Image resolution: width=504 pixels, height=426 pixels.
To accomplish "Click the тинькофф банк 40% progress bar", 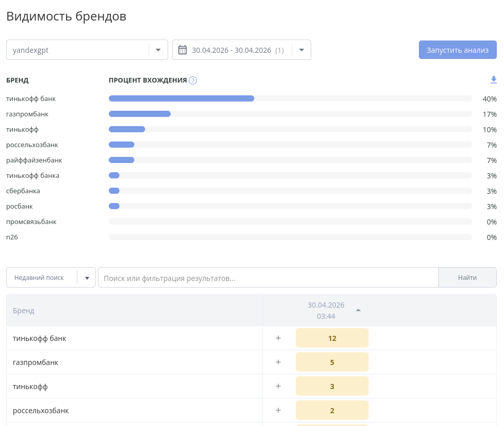I will pyautogui.click(x=290, y=98).
